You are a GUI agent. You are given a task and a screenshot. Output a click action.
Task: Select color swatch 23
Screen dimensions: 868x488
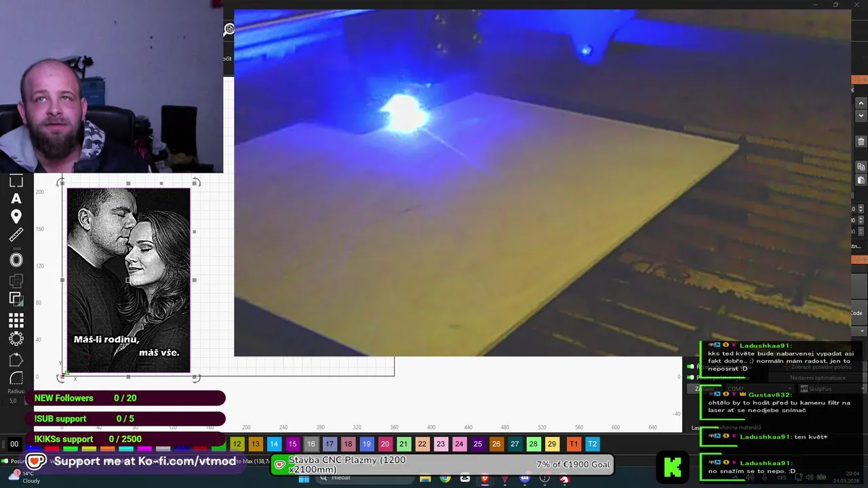click(441, 444)
